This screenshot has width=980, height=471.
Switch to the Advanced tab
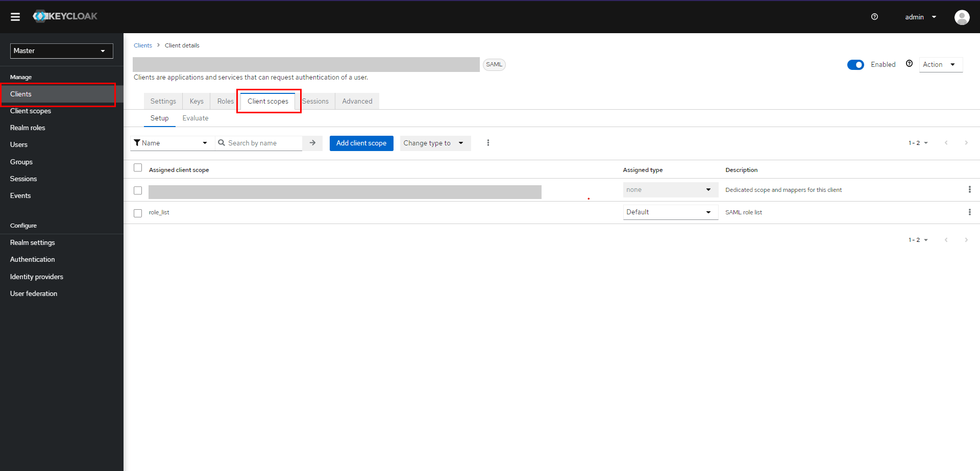[357, 101]
